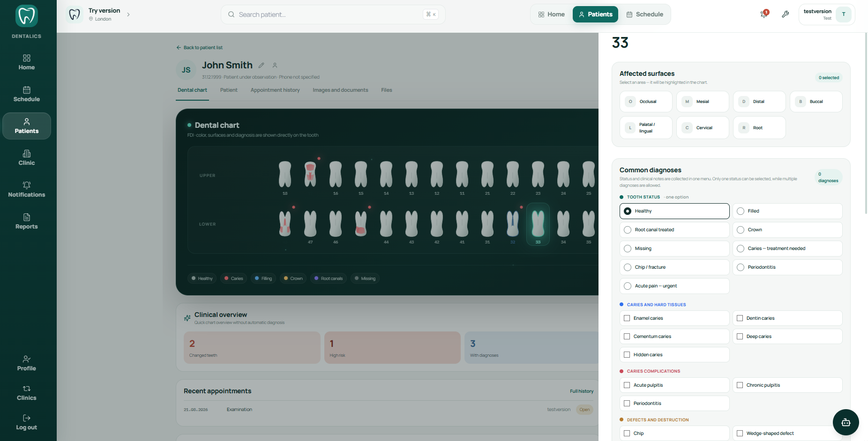The width and height of the screenshot is (868, 441).
Task: Expand the Try version clinic chevron
Action: click(128, 15)
